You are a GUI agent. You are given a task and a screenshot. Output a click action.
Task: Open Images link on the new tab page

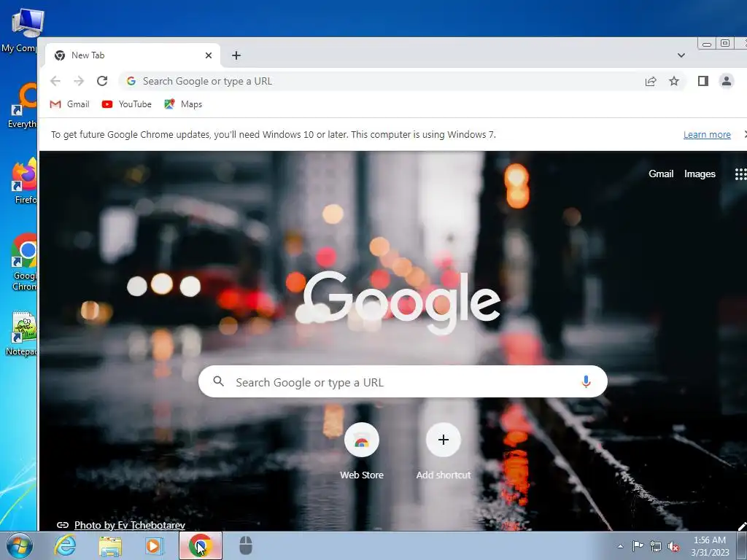[x=700, y=174]
